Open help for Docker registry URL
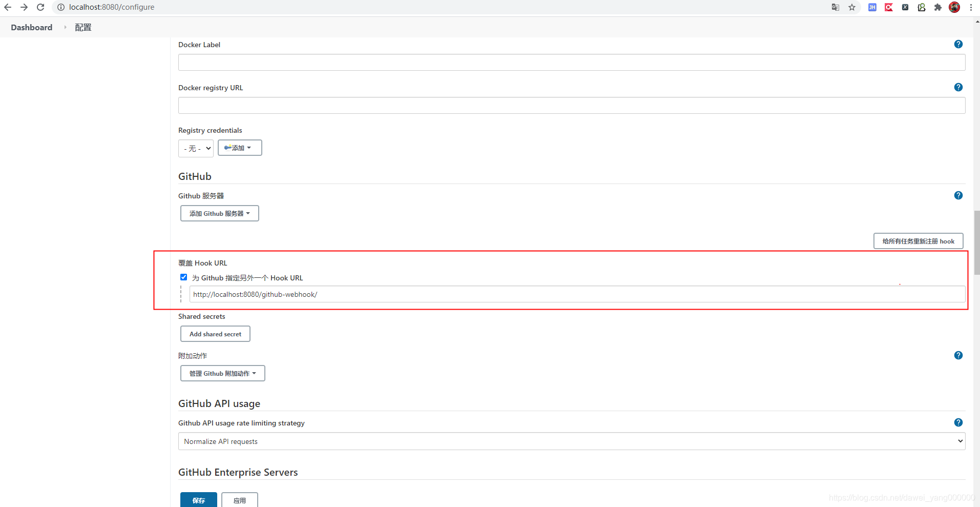Screen dimensions: 980x507 (x=958, y=87)
